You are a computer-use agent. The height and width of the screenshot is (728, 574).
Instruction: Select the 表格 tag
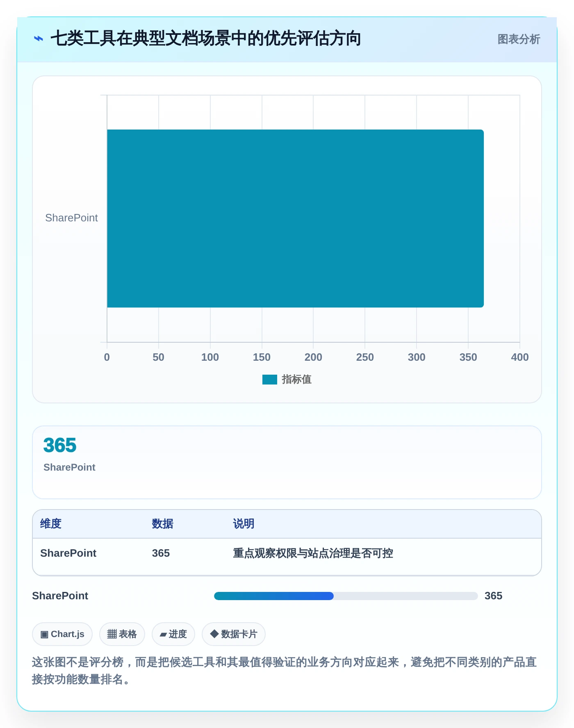pyautogui.click(x=122, y=634)
